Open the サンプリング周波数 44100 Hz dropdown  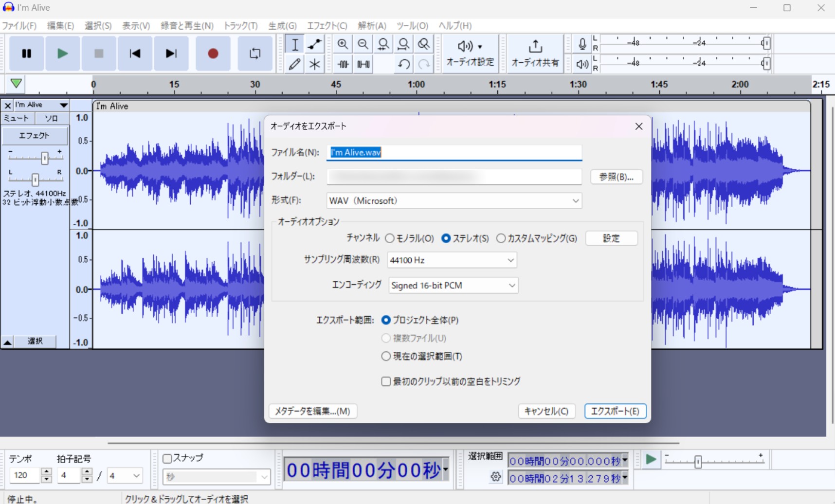452,260
